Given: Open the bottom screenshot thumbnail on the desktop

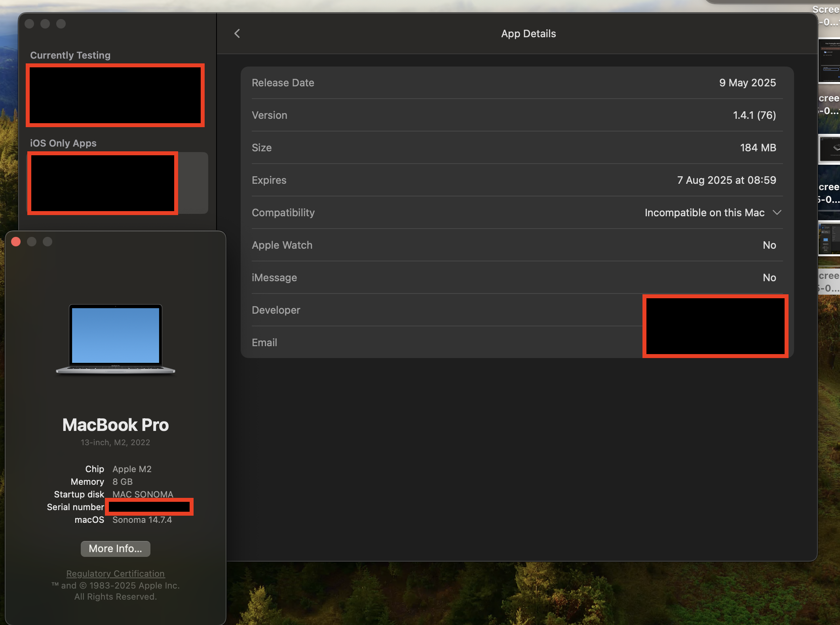Looking at the screenshot, I should (x=829, y=238).
